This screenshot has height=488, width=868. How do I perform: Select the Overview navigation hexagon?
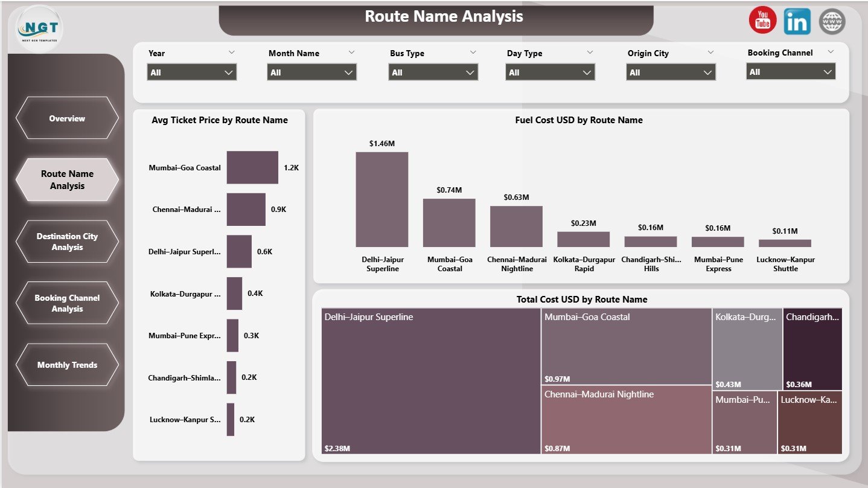[66, 118]
